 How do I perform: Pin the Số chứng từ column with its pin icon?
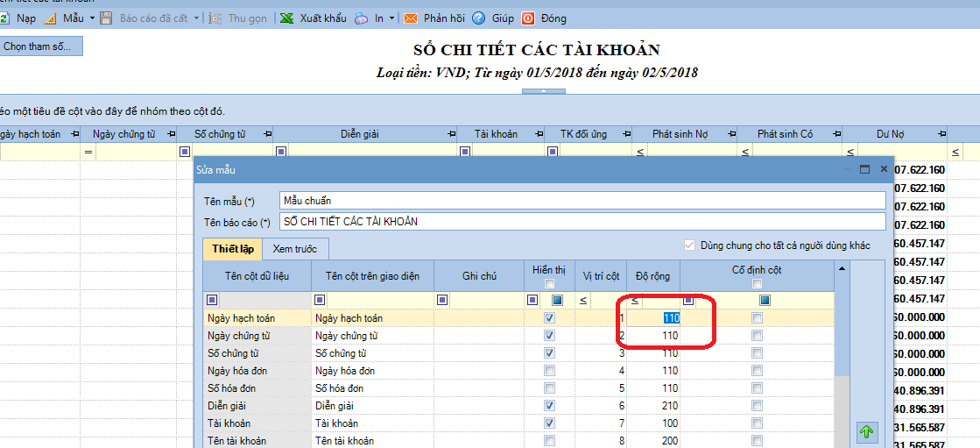(x=267, y=134)
